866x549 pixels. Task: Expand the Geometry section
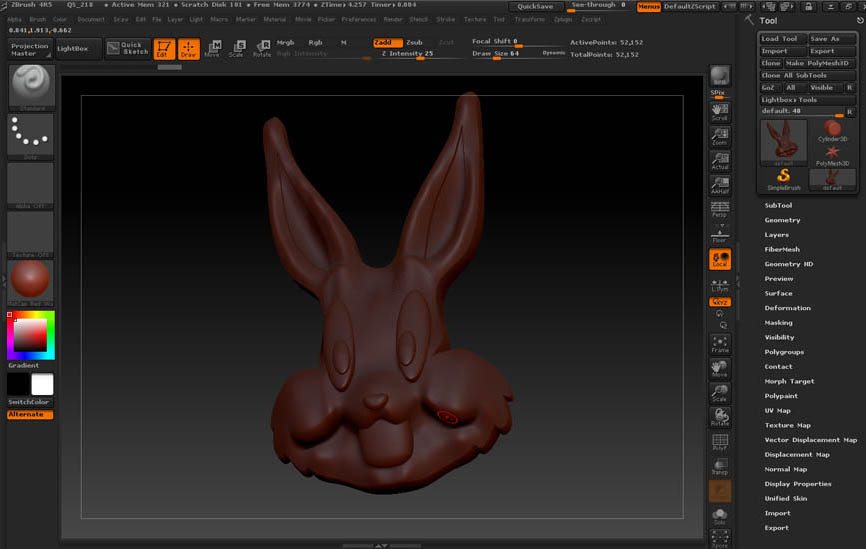click(x=782, y=220)
